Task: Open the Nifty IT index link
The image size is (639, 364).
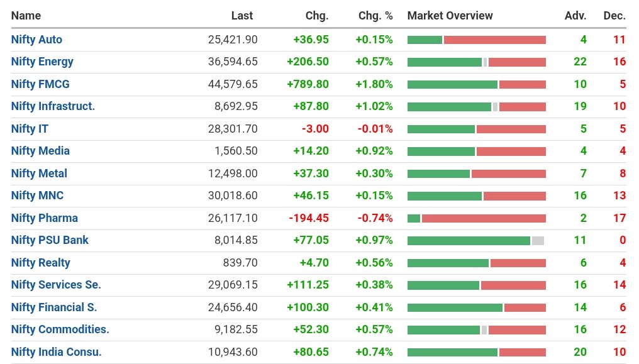Action: click(30, 129)
